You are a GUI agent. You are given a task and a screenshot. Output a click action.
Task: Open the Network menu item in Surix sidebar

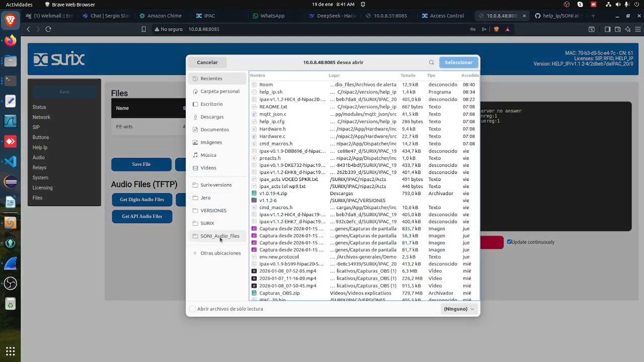click(x=41, y=117)
